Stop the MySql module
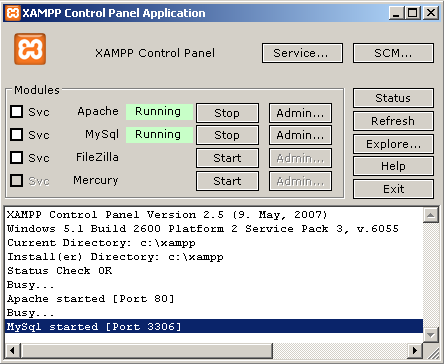The height and width of the screenshot is (364, 444). (227, 135)
